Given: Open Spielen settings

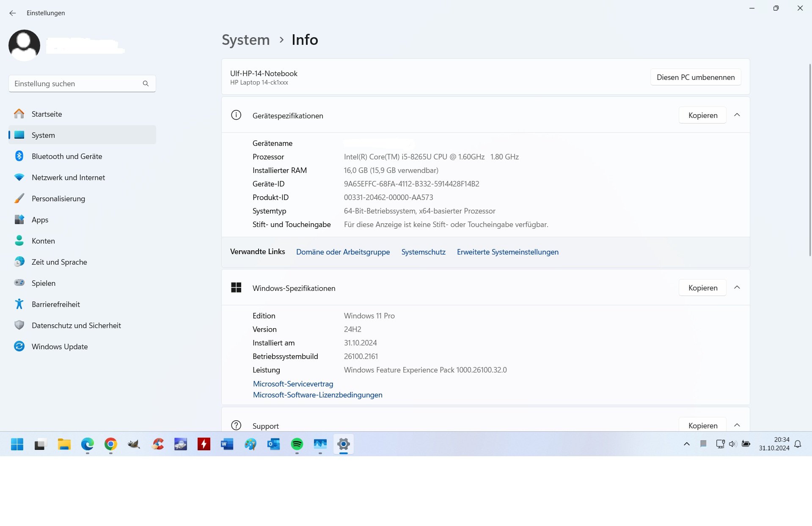Looking at the screenshot, I should [x=82, y=283].
